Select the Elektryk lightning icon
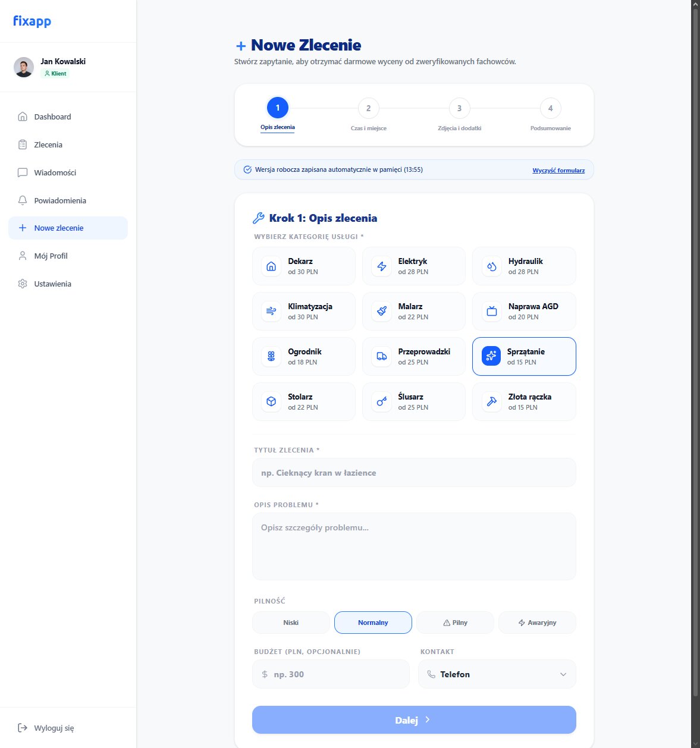700x748 pixels. coord(382,266)
